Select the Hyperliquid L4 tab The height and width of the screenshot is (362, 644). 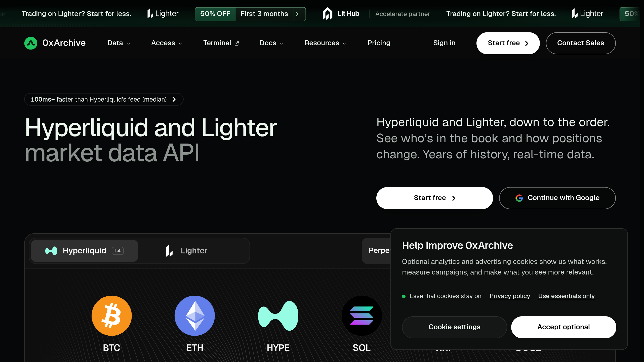(84, 251)
